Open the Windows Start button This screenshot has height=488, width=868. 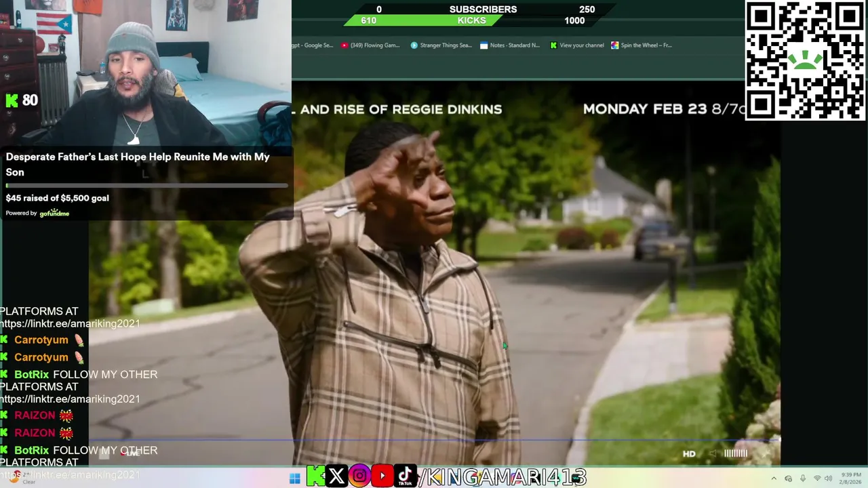click(294, 479)
